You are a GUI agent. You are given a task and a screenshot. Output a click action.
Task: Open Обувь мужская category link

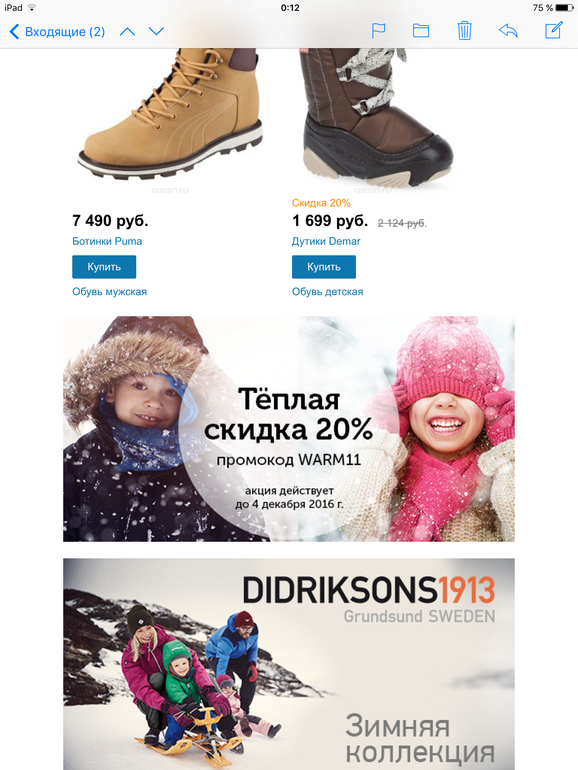tap(110, 292)
